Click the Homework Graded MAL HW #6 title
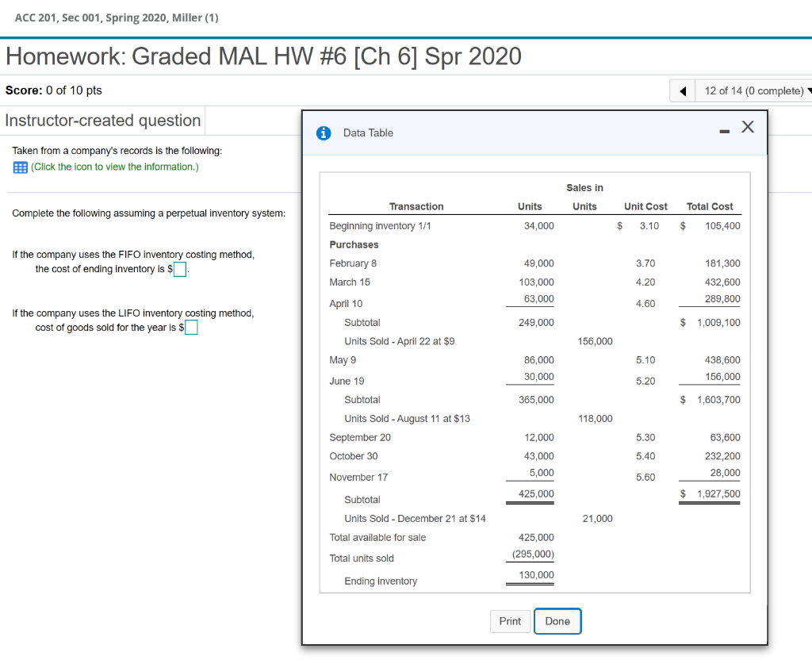Viewport: 812px width, 664px height. [x=264, y=56]
